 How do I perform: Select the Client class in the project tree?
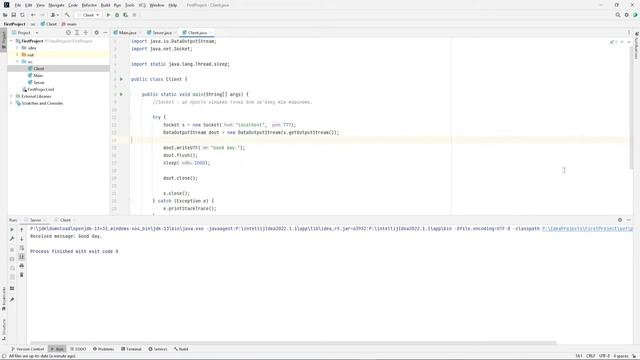(39, 69)
